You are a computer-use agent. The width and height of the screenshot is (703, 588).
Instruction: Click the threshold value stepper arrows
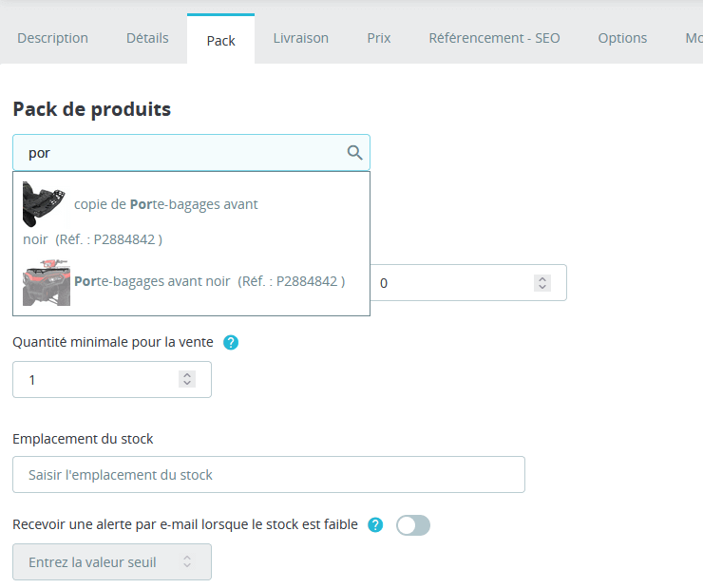click(187, 561)
